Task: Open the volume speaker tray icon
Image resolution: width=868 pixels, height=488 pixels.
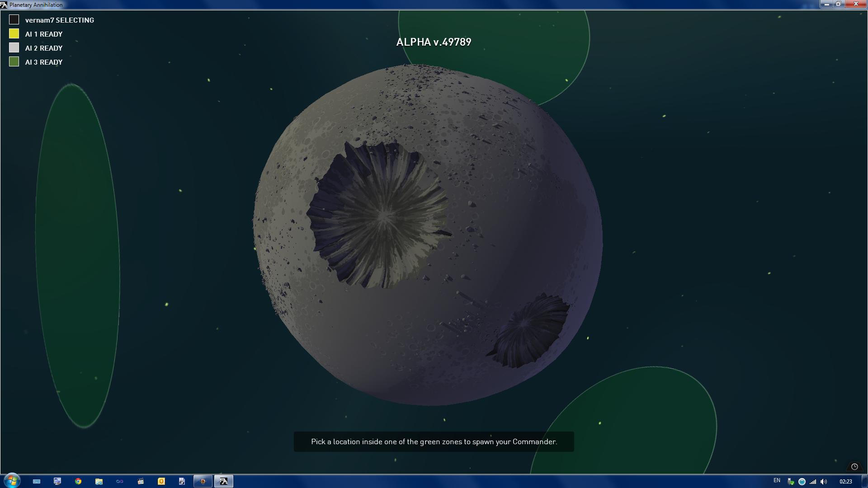Action: click(824, 482)
